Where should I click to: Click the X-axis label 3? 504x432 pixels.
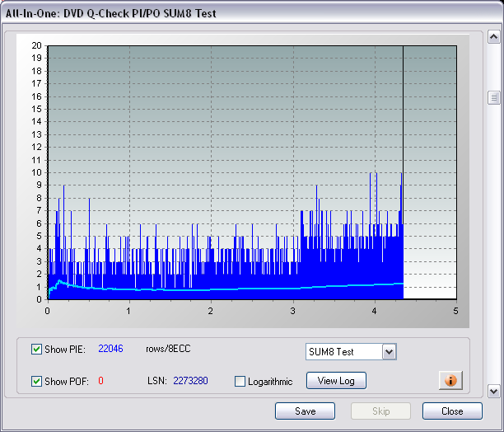click(292, 311)
